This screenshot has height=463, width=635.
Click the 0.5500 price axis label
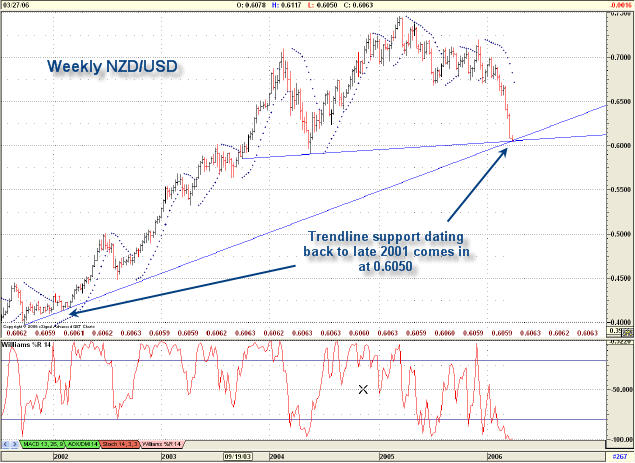click(x=620, y=190)
